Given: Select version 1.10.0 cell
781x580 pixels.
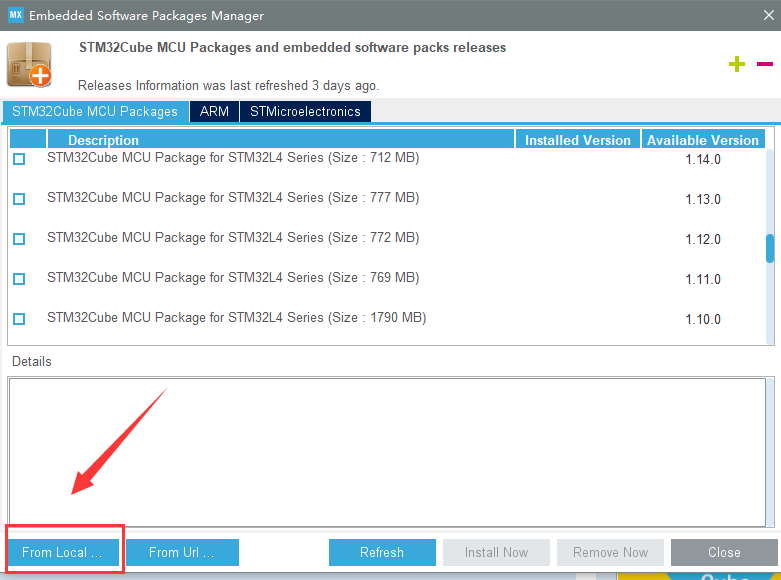Looking at the screenshot, I should [703, 319].
